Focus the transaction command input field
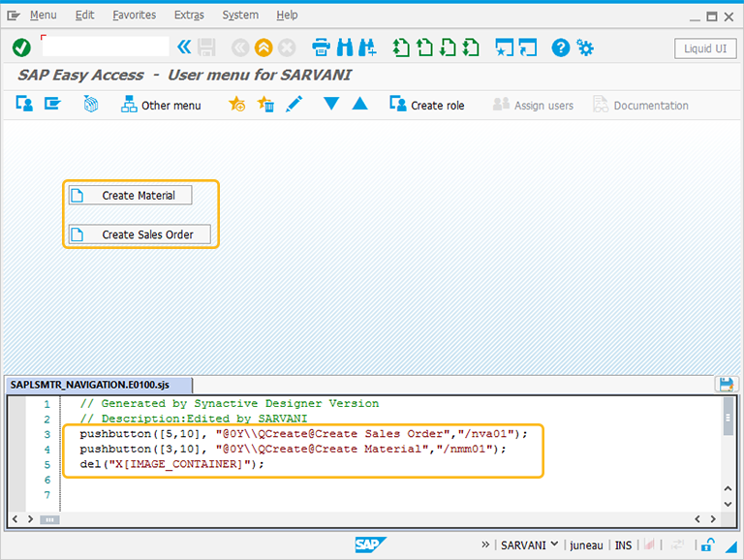The width and height of the screenshot is (744, 560). (106, 47)
